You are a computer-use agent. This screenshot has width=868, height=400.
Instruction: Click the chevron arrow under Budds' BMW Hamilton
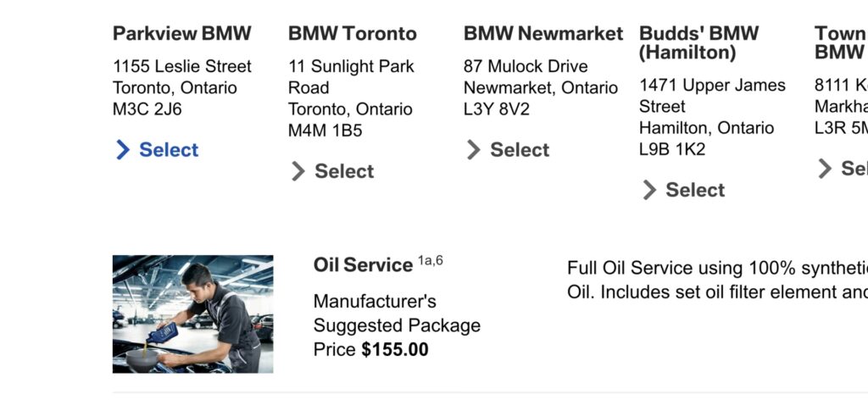(x=648, y=190)
